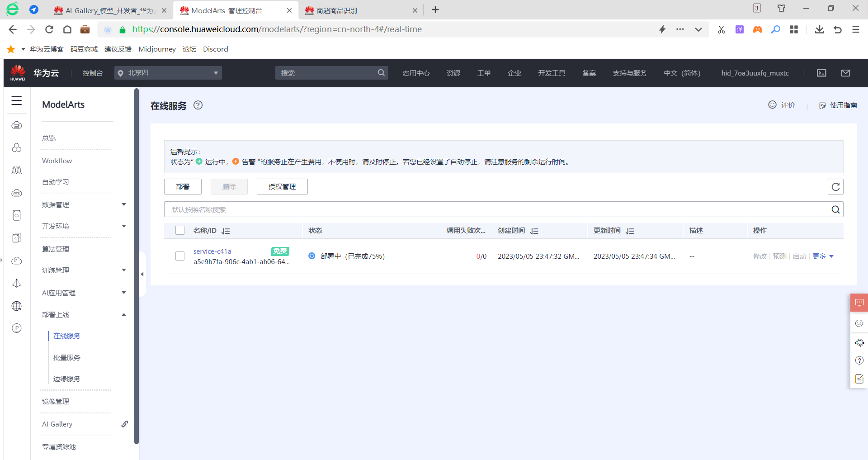The image size is (868, 460).
Task: Refresh the online services list
Action: (x=835, y=186)
